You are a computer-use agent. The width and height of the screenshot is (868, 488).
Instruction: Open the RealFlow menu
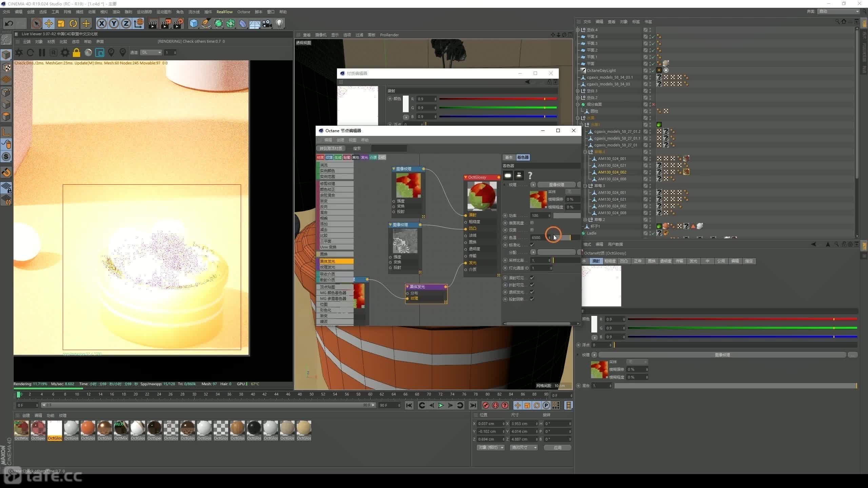tap(224, 12)
